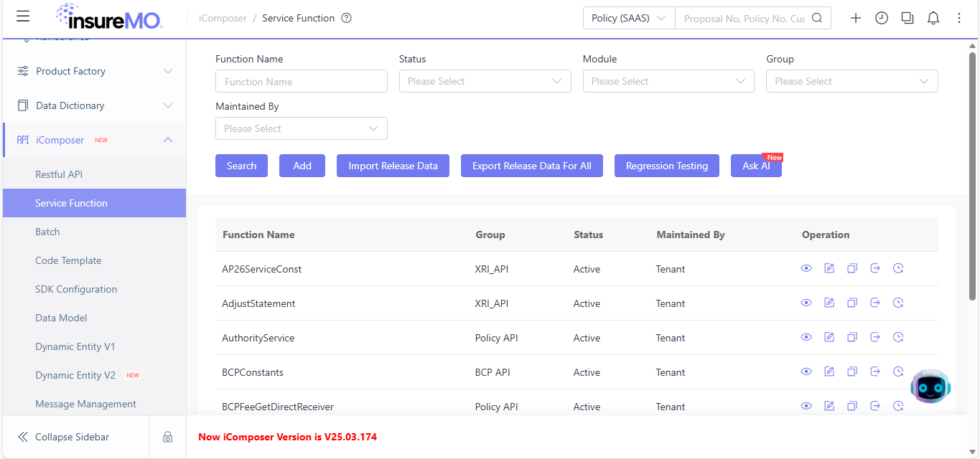Click the edit icon for AdjustStatement
Screen dimensions: 980x459
coord(829,303)
